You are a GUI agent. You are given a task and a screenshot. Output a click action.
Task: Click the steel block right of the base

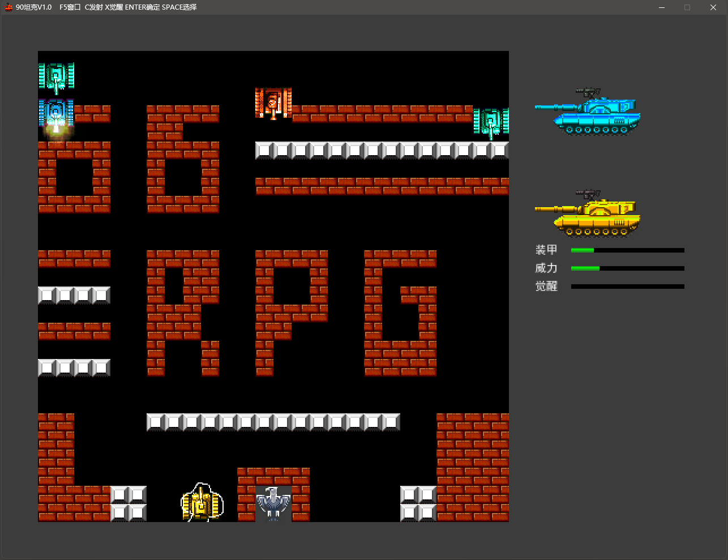click(418, 503)
